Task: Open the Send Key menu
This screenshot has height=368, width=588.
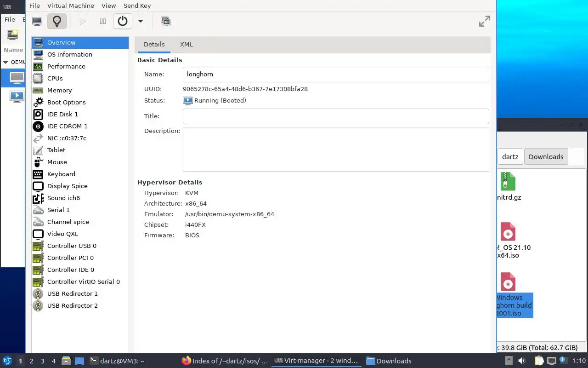Action: coord(137,6)
